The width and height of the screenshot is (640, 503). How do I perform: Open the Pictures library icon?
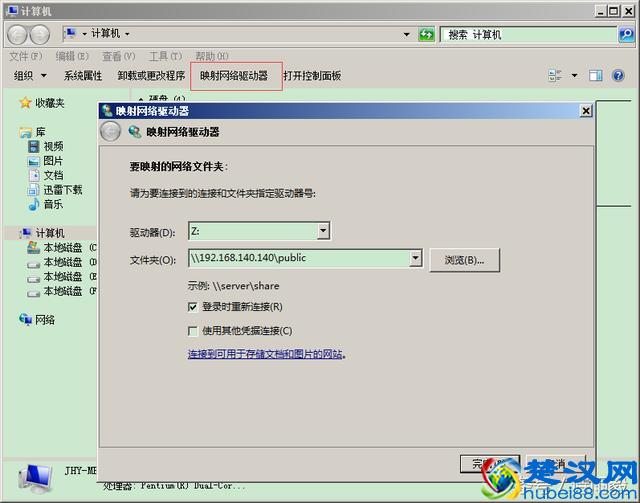coord(33,161)
